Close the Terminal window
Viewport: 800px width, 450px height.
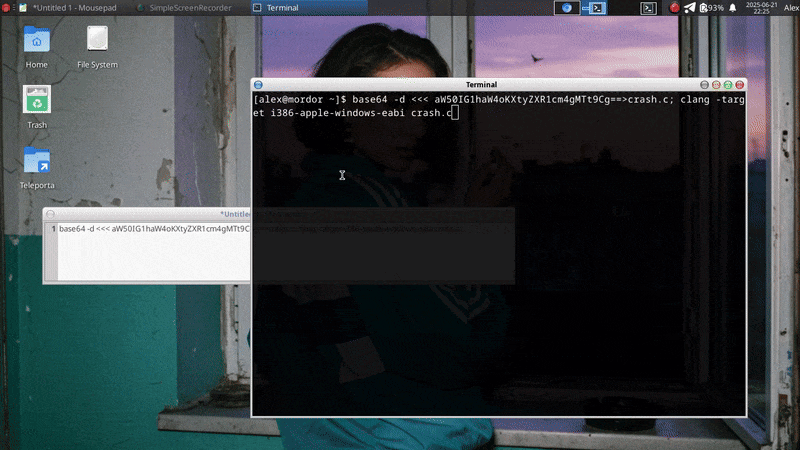coord(739,85)
